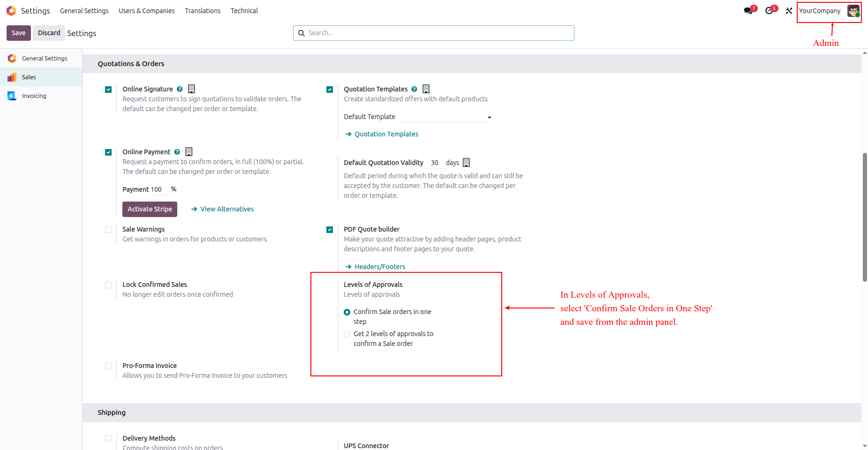Open the YourCompany user menu
The height and width of the screenshot is (450, 868).
click(829, 11)
